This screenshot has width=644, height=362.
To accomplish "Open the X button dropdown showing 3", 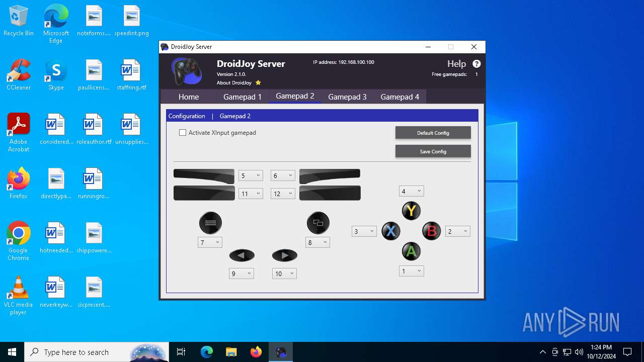I will [x=364, y=231].
